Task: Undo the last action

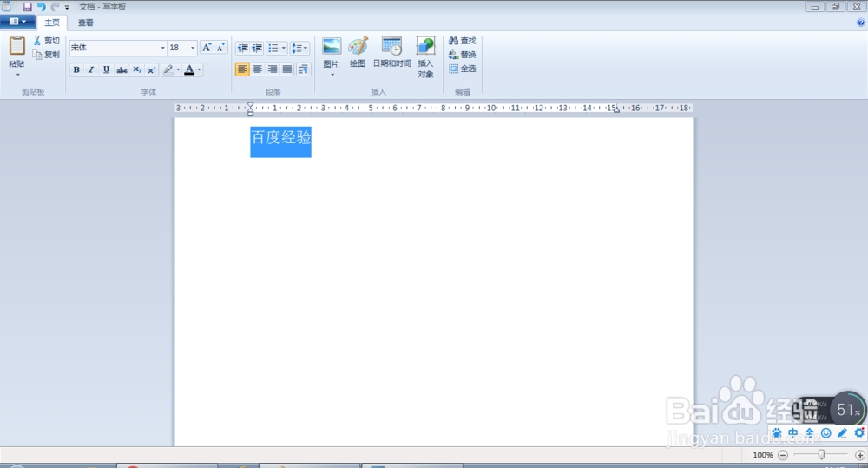Action: [x=41, y=7]
